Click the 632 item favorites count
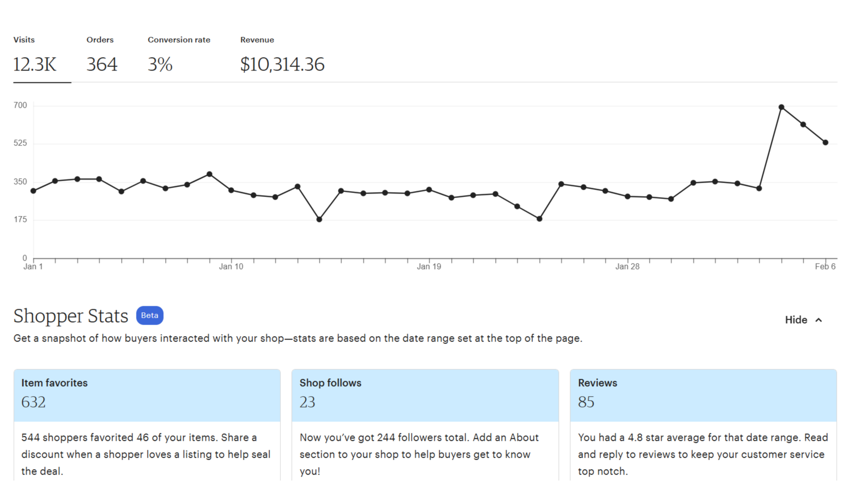This screenshot has width=868, height=481. point(33,402)
